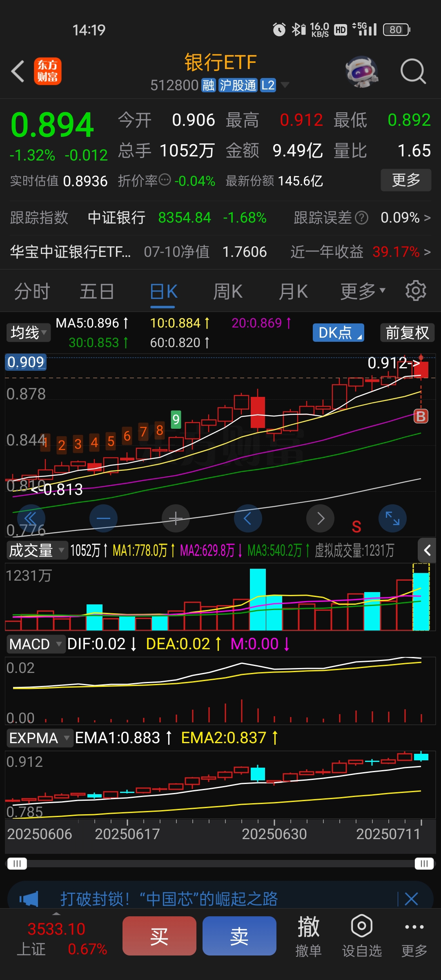Tap the quote 更多 button
This screenshot has width=441, height=980.
tap(406, 180)
